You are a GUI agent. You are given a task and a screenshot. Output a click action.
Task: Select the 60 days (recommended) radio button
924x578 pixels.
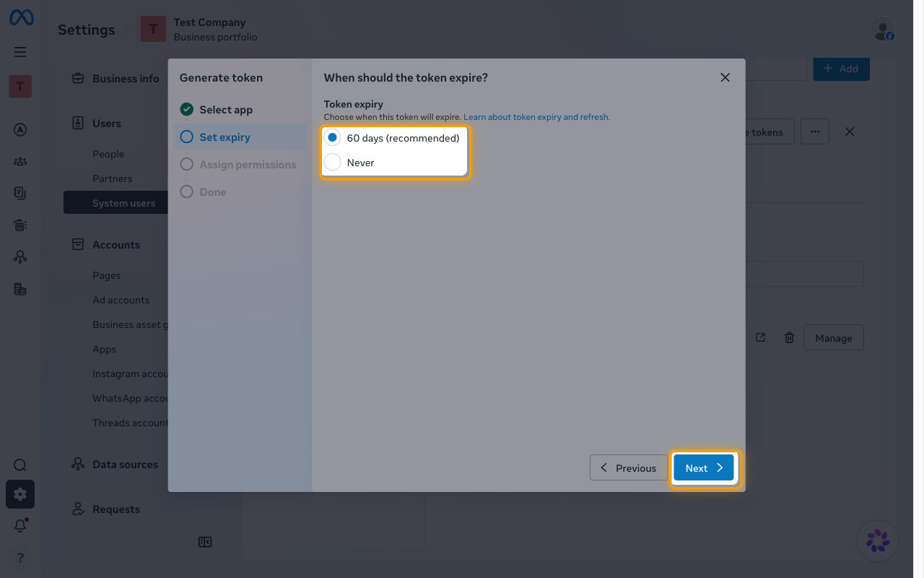(x=332, y=138)
